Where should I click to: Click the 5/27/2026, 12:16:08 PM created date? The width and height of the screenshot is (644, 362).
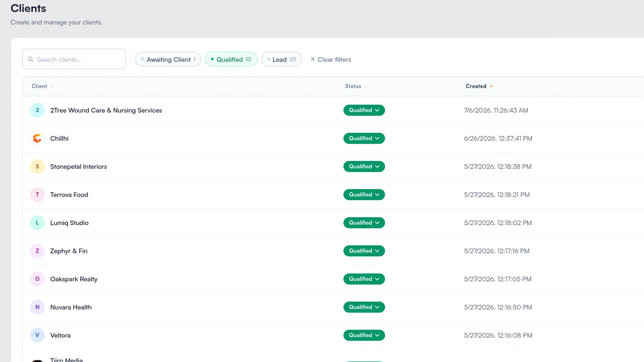498,335
